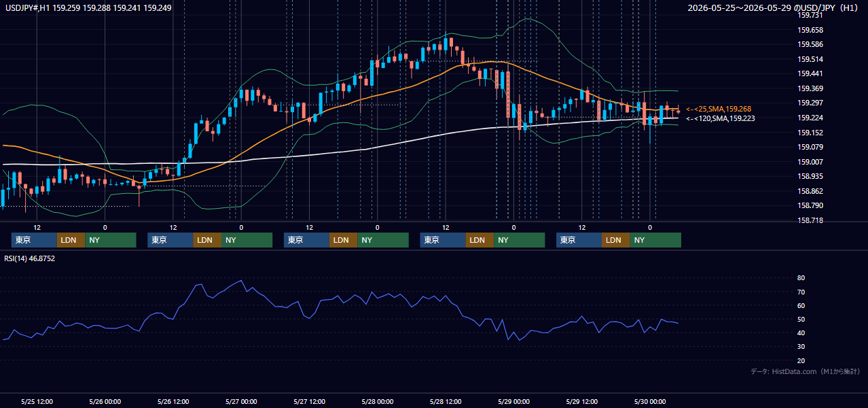Click the NY session box for 5/25
This screenshot has width=868, height=408.
[111, 240]
